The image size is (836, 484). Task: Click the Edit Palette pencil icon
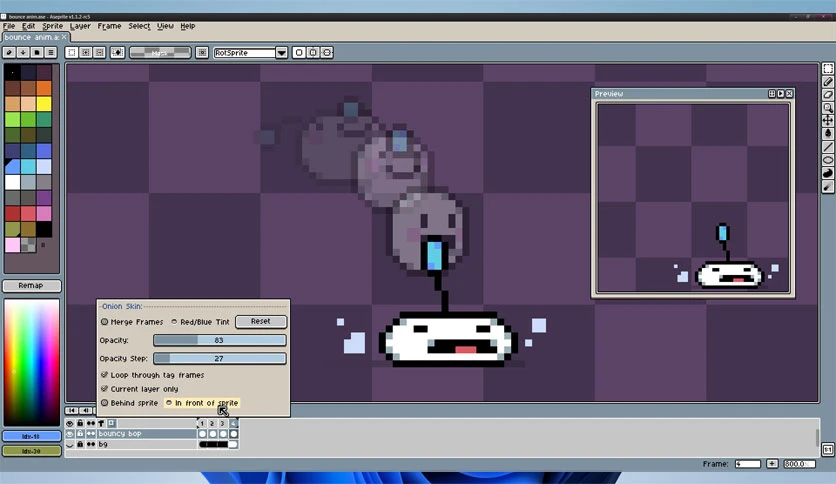point(9,52)
